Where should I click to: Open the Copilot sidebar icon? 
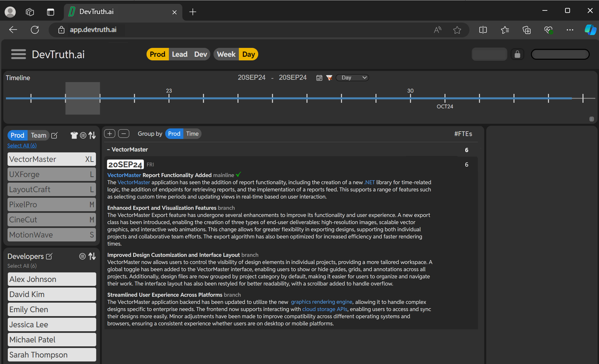click(x=590, y=30)
